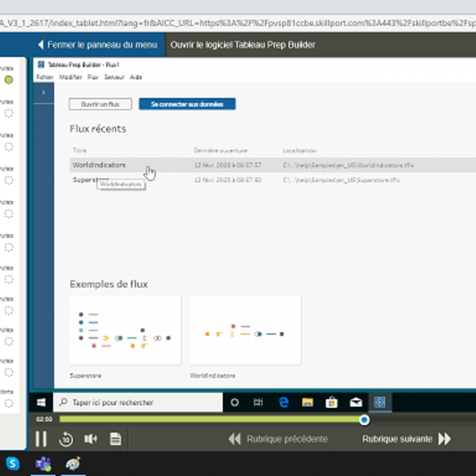Open the Serveur menu
The image size is (476, 476).
pos(114,77)
